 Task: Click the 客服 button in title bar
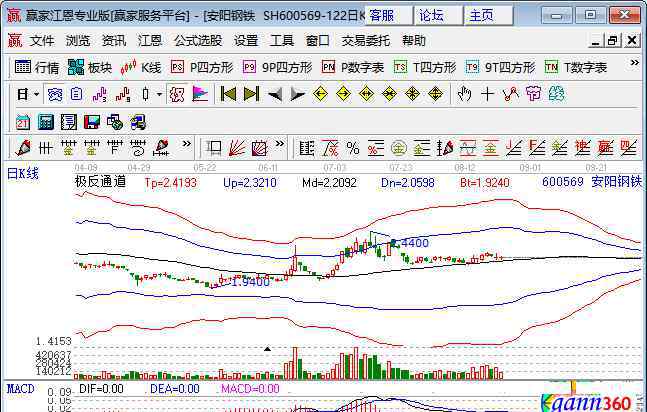388,15
